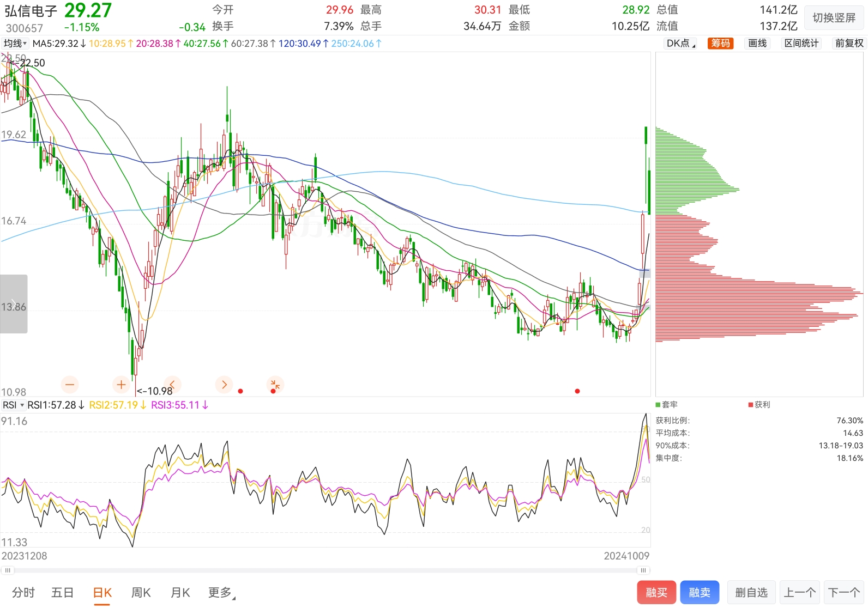Click the RSI2:57.19 value label
This screenshot has height=608, width=868.
tap(118, 405)
